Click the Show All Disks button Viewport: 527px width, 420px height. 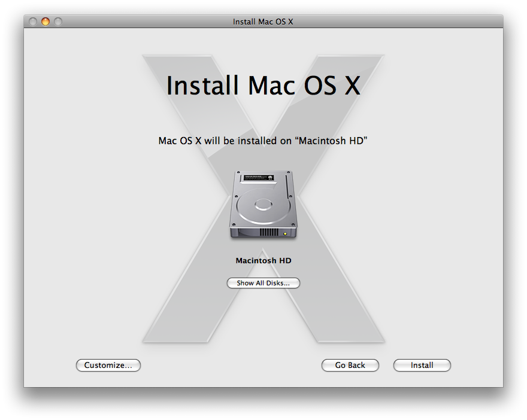[x=263, y=283]
